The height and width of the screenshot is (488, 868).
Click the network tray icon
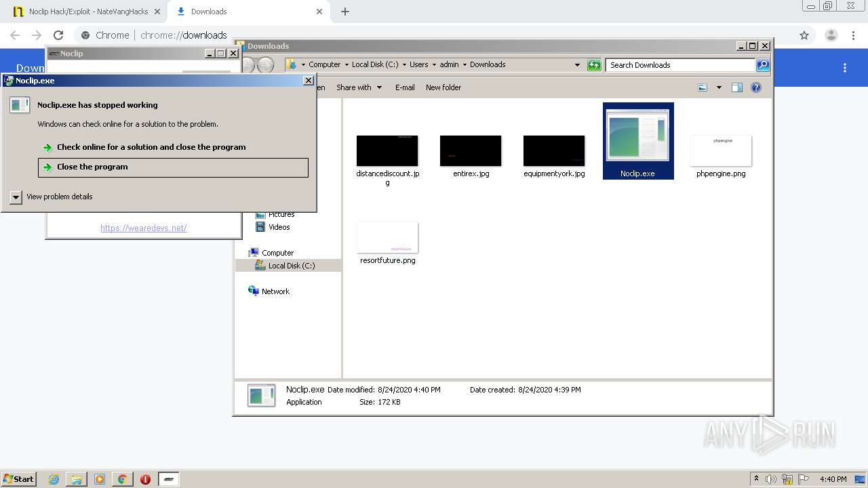point(787,479)
